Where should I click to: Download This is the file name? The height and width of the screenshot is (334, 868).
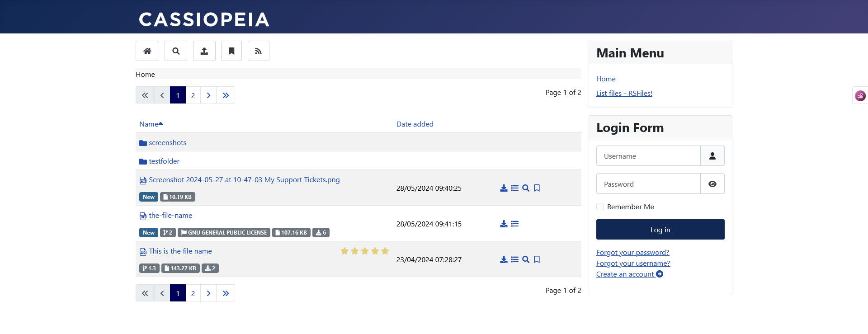tap(504, 259)
